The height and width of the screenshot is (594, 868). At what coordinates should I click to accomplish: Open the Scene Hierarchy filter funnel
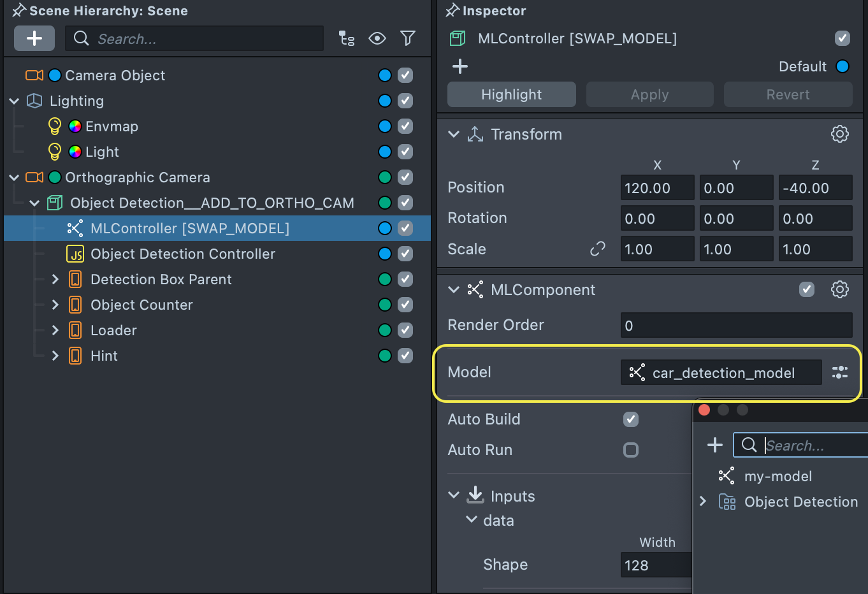(x=408, y=39)
